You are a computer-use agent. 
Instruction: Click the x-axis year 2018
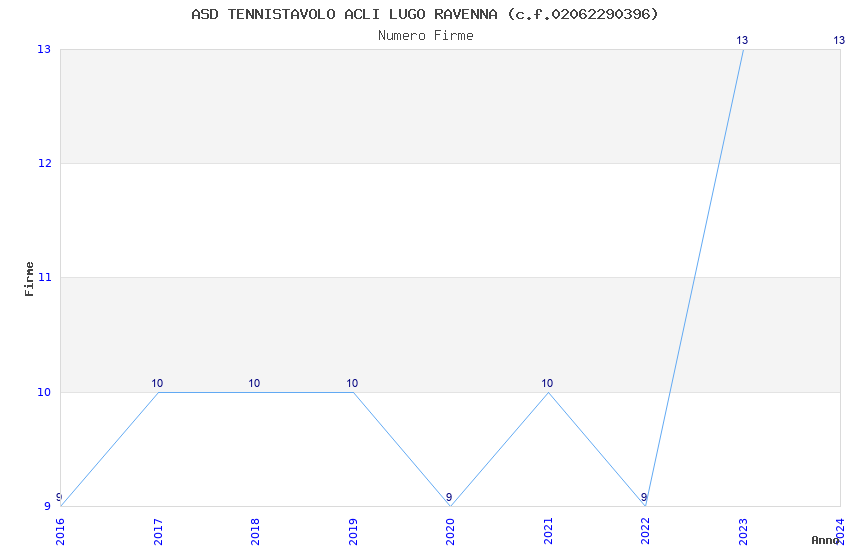[x=255, y=532]
